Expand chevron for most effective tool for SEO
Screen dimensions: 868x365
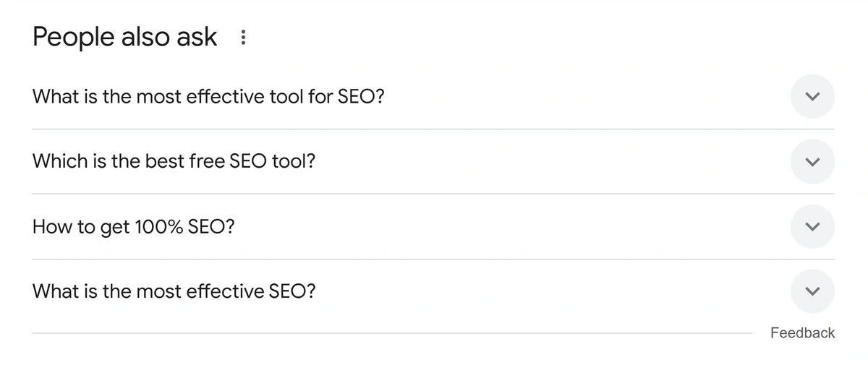[x=812, y=97]
